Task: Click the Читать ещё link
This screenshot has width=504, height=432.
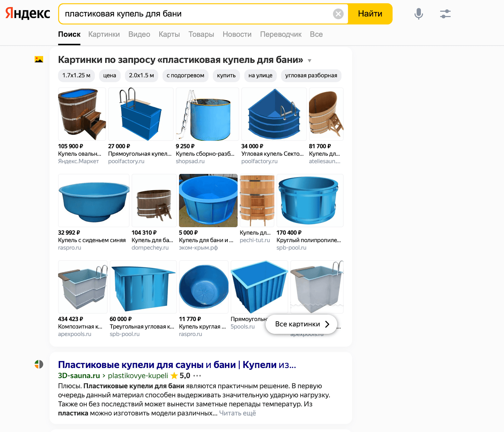Action: (x=238, y=413)
